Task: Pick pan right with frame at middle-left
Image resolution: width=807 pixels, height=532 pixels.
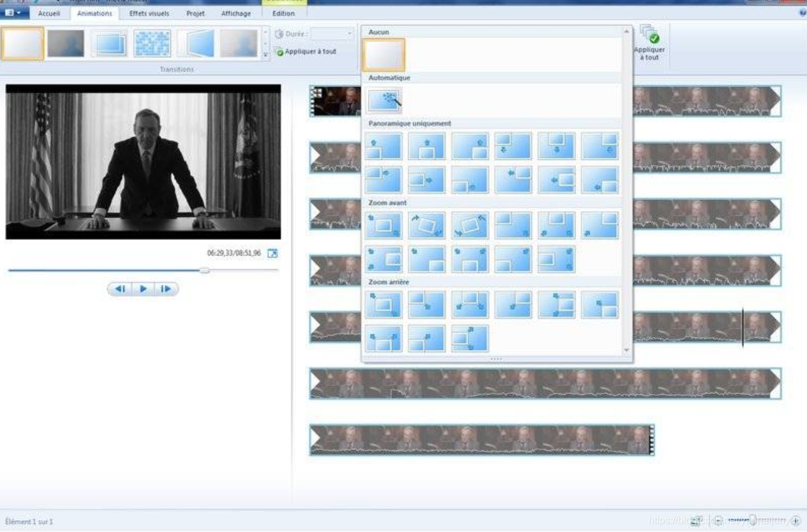Action: tap(427, 180)
